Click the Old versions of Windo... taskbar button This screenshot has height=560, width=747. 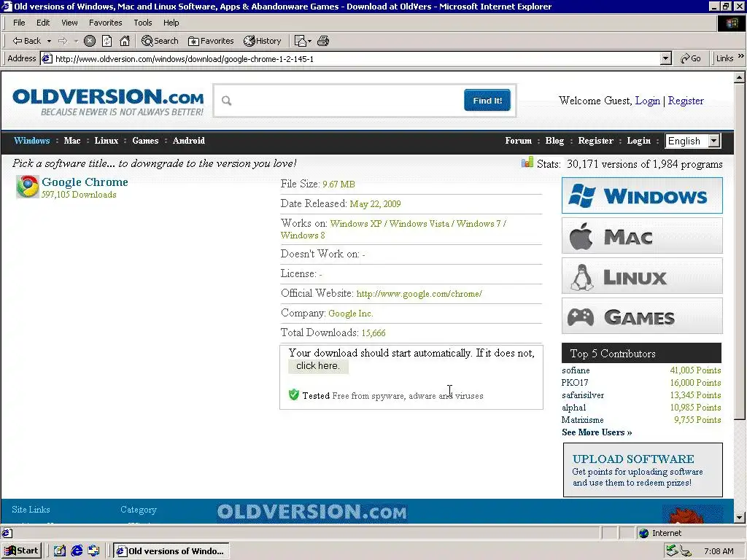[171, 551]
